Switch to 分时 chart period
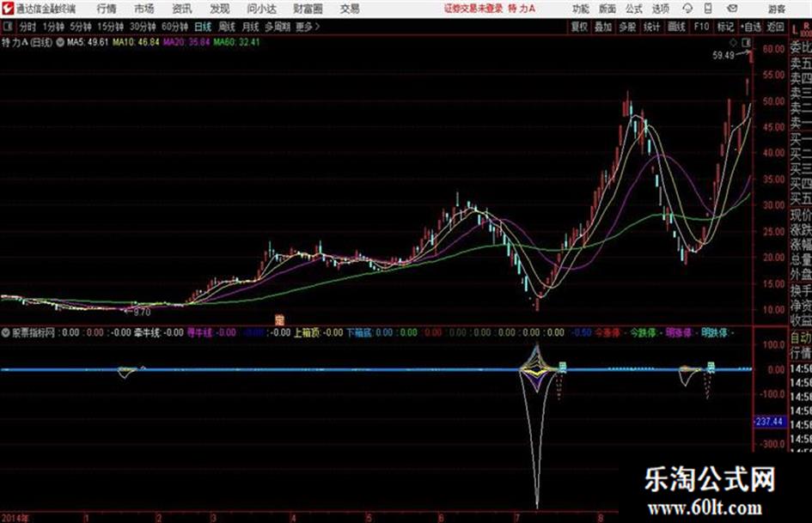 pyautogui.click(x=28, y=27)
